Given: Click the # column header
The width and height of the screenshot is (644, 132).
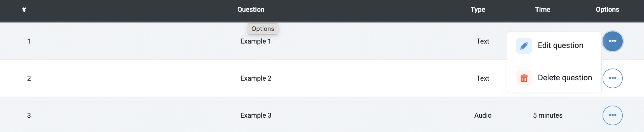Looking at the screenshot, I should point(24,10).
